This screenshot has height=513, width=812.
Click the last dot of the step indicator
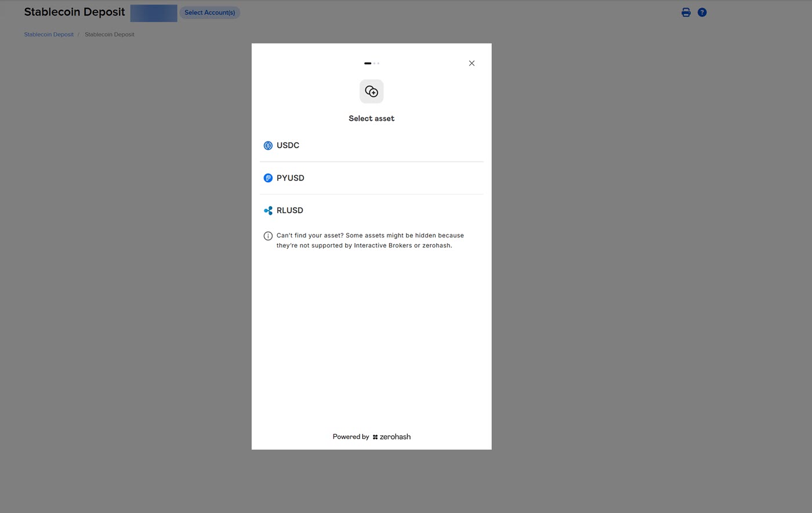point(378,63)
